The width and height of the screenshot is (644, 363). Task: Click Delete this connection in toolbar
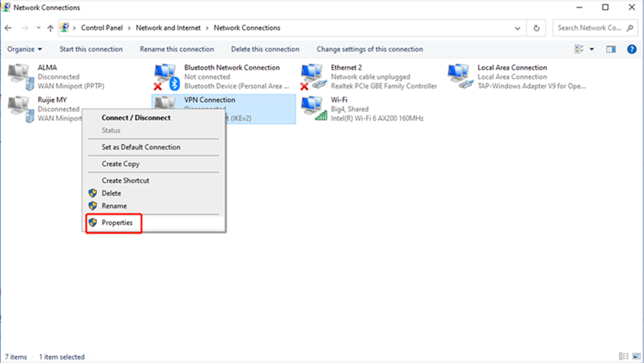click(265, 49)
